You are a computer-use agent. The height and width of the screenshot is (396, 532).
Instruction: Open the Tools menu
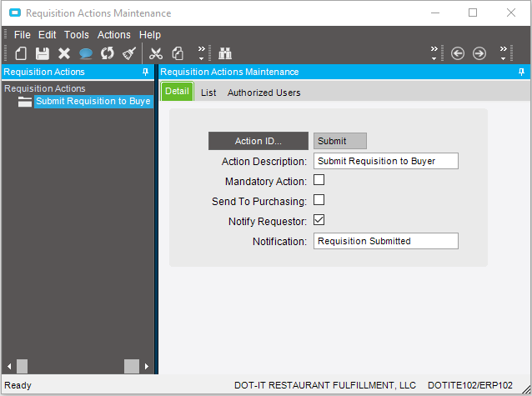pyautogui.click(x=77, y=35)
